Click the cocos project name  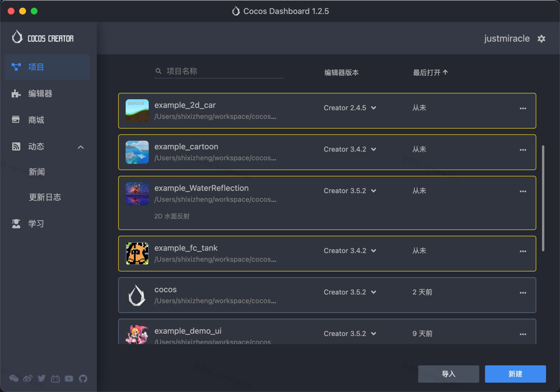point(165,290)
